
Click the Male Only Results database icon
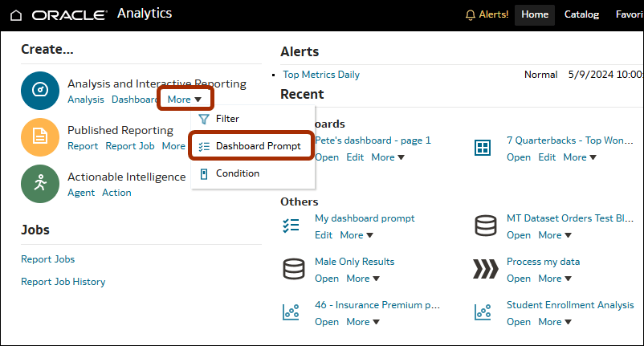[294, 269]
